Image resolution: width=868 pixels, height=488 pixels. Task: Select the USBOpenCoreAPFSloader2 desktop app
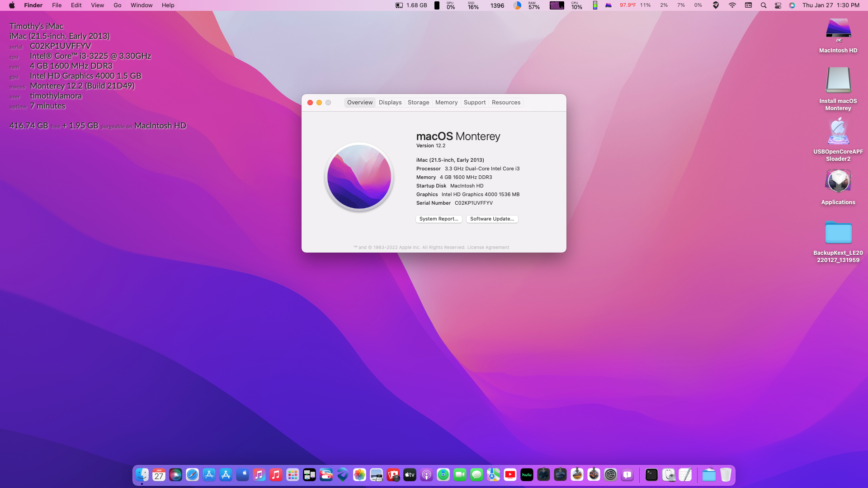pyautogui.click(x=838, y=139)
